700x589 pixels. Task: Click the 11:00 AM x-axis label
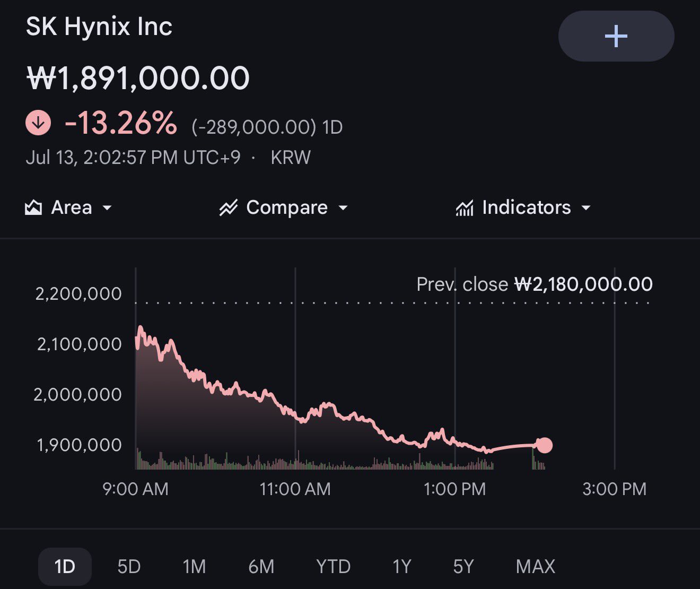pos(295,489)
